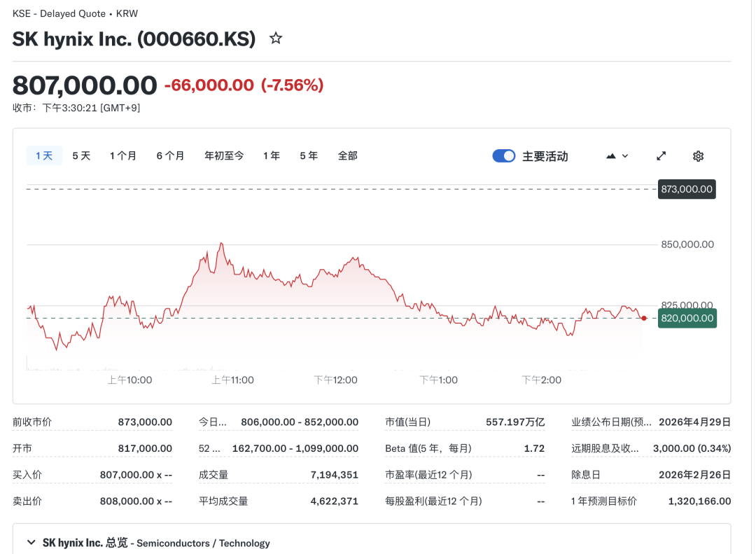
Task: Select the 1天 time range tab
Action: (x=44, y=155)
